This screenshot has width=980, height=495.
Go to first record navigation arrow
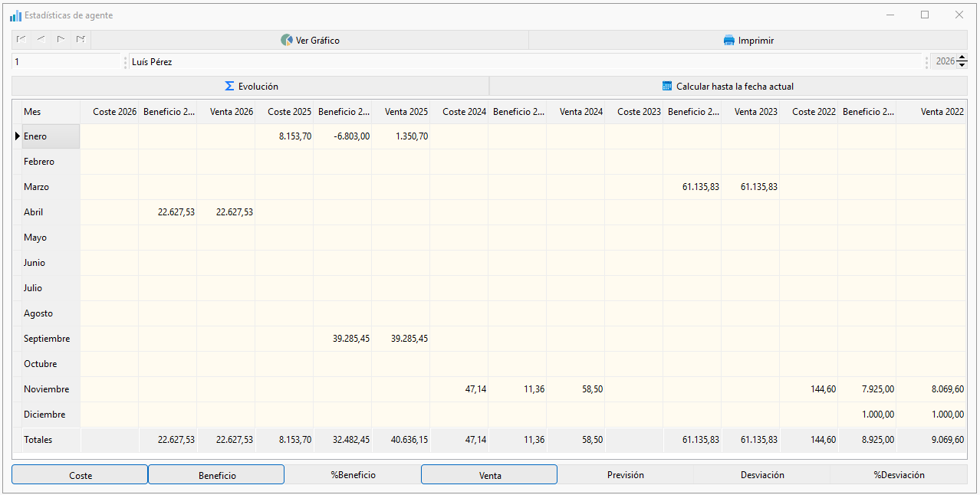[x=21, y=40]
